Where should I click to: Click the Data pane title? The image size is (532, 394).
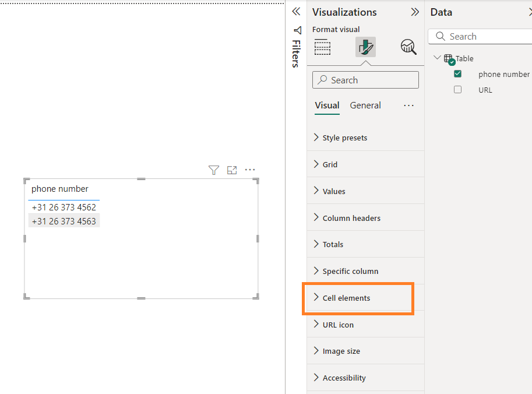click(441, 12)
